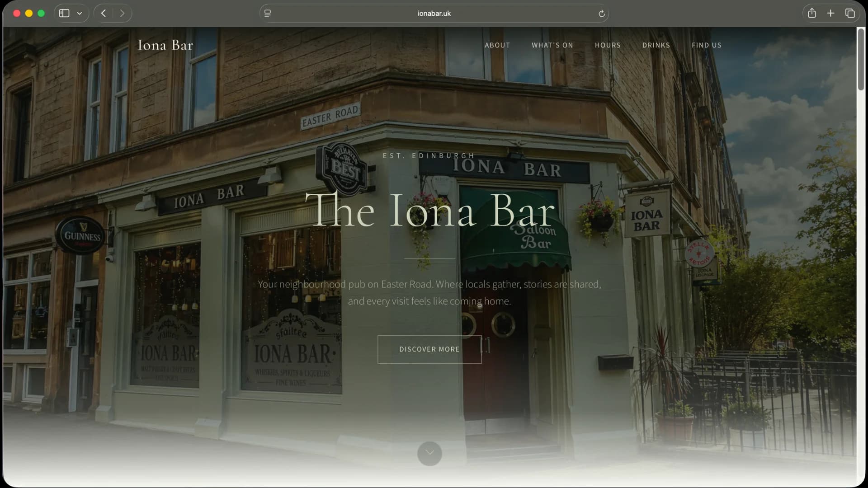Viewport: 868px width, 488px height.
Task: Show the tab overview icon
Action: 850,14
